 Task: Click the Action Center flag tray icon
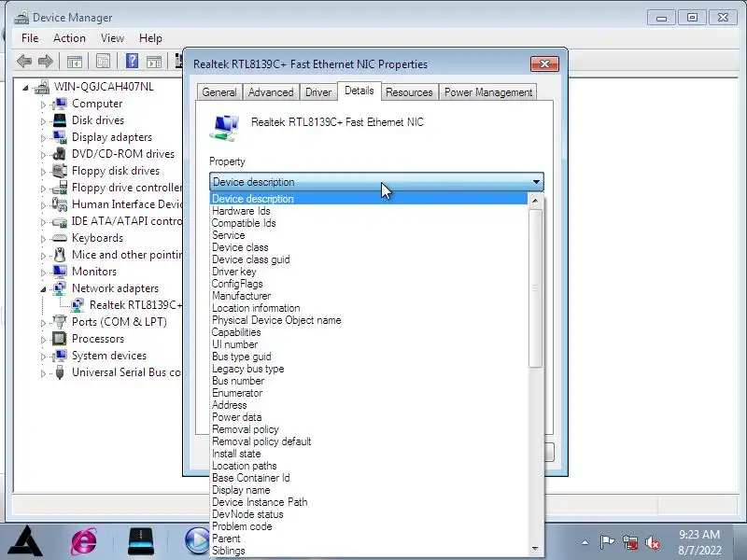[607, 542]
